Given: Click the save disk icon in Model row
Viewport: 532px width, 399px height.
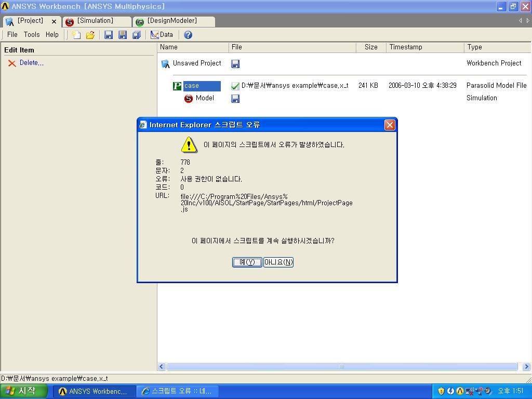Looking at the screenshot, I should (x=235, y=98).
